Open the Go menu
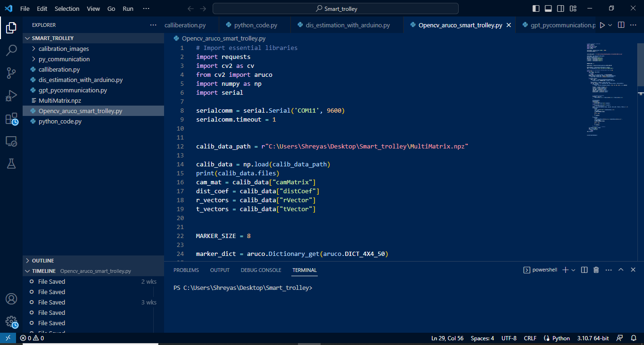644x345 pixels. point(111,8)
